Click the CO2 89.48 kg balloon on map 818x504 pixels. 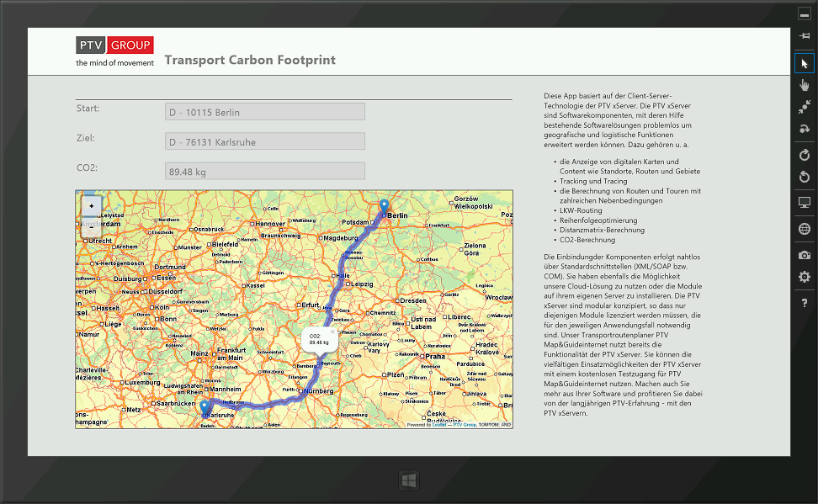point(318,339)
